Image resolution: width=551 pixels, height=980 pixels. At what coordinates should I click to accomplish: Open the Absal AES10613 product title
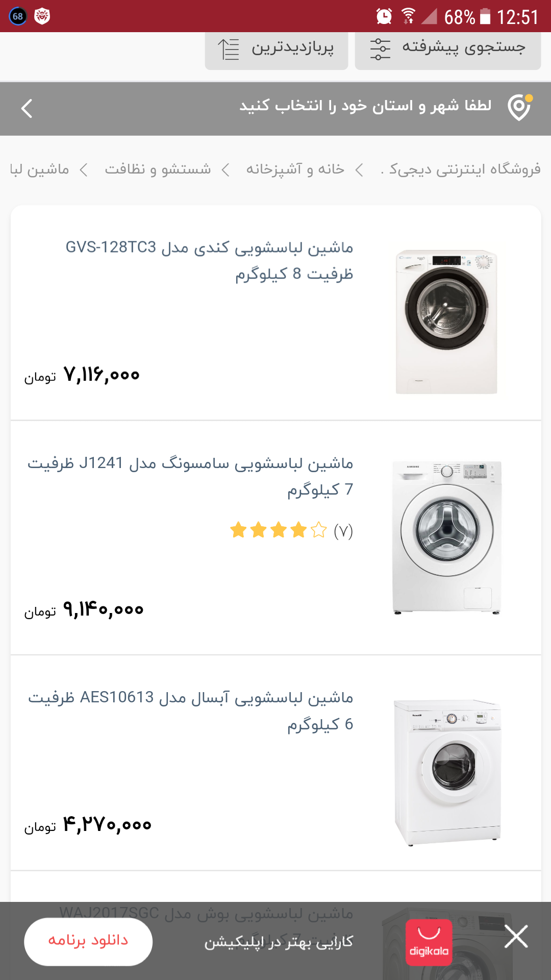190,710
